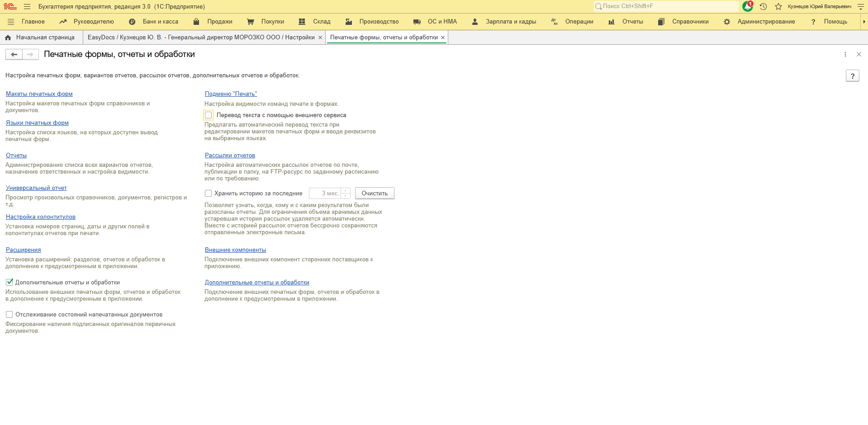The width and height of the screenshot is (868, 425).
Task: Switch to the EasyDocs settings tab
Action: coord(201,38)
